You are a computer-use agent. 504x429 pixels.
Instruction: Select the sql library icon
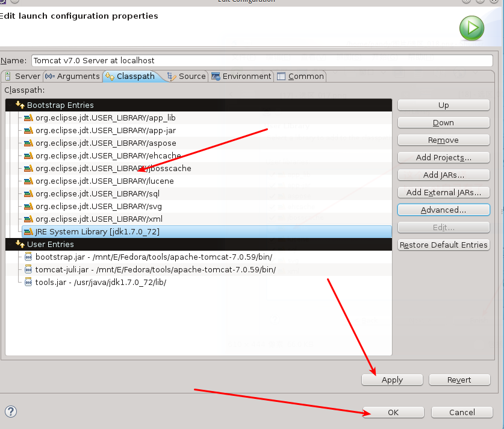pyautogui.click(x=29, y=194)
